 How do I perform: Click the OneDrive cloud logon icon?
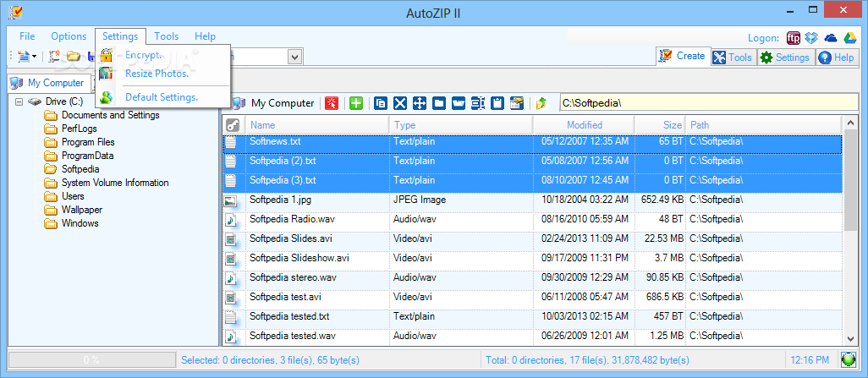click(x=831, y=38)
